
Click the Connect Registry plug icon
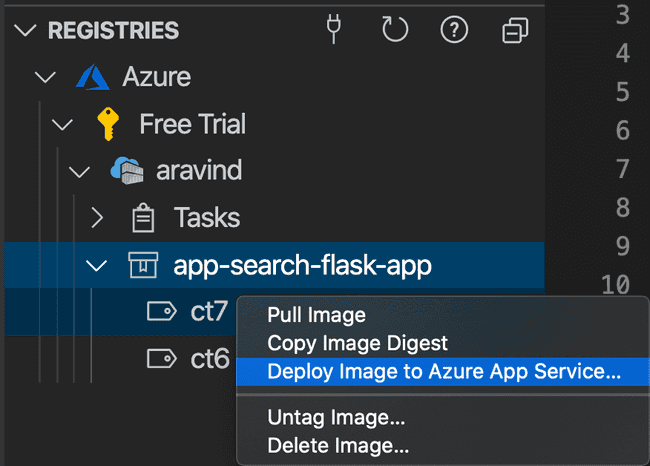pyautogui.click(x=335, y=31)
